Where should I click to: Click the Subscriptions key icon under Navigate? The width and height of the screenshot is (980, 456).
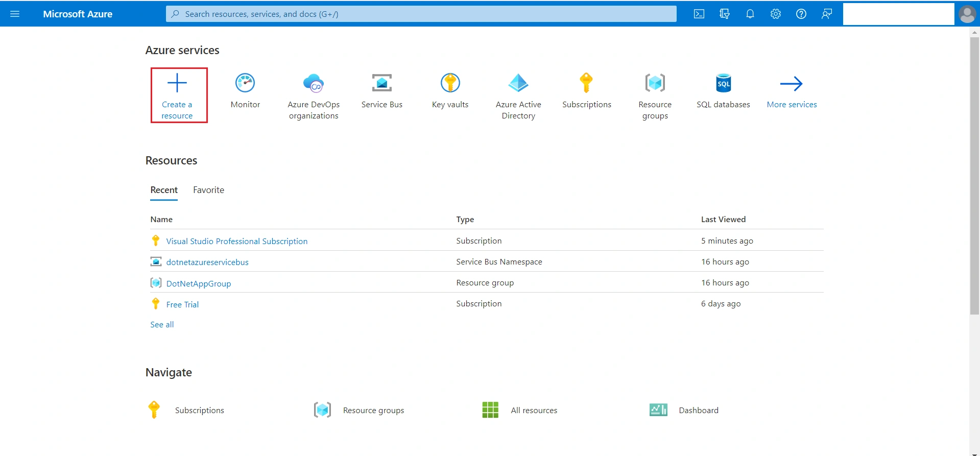point(154,410)
